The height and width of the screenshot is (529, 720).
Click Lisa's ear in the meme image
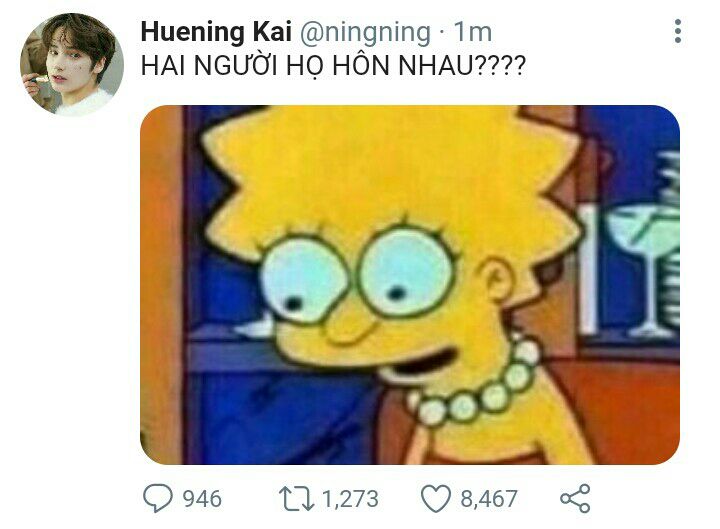497,279
